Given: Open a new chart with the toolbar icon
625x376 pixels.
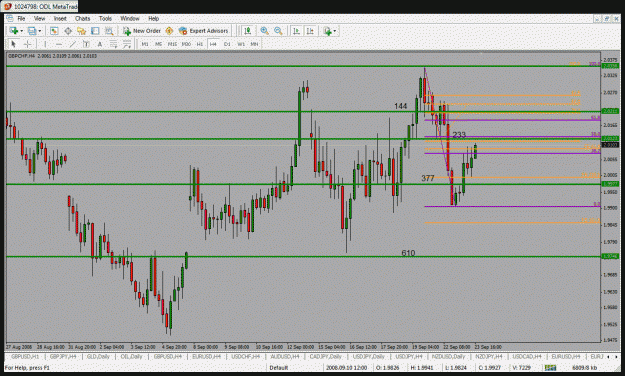Looking at the screenshot, I should (x=14, y=31).
